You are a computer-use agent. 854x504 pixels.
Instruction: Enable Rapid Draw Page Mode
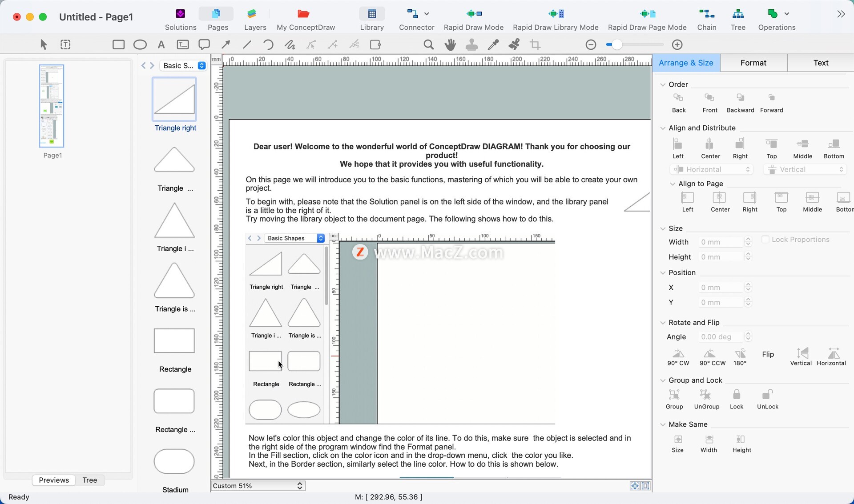[x=647, y=20]
